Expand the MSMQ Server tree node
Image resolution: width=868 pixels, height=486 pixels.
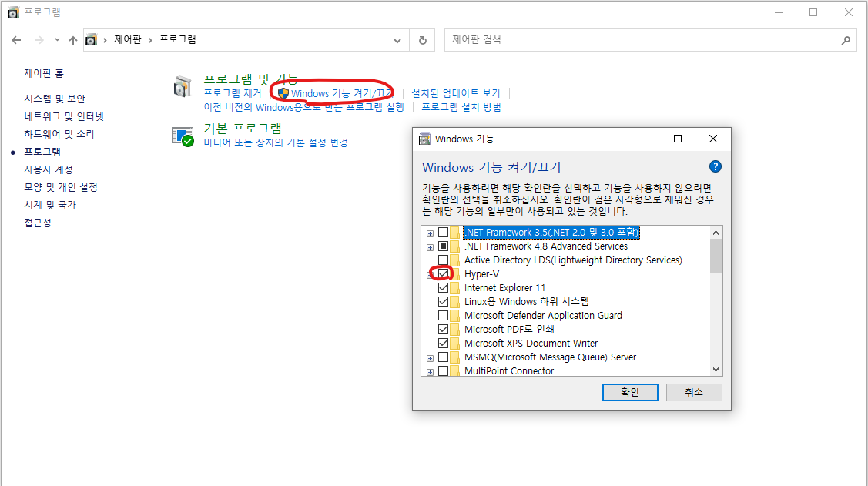tap(430, 358)
